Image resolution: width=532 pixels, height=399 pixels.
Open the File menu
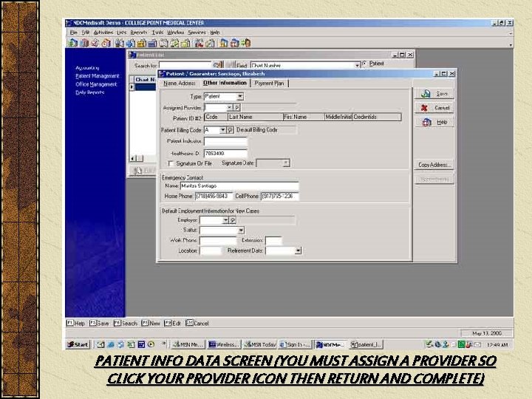click(74, 33)
